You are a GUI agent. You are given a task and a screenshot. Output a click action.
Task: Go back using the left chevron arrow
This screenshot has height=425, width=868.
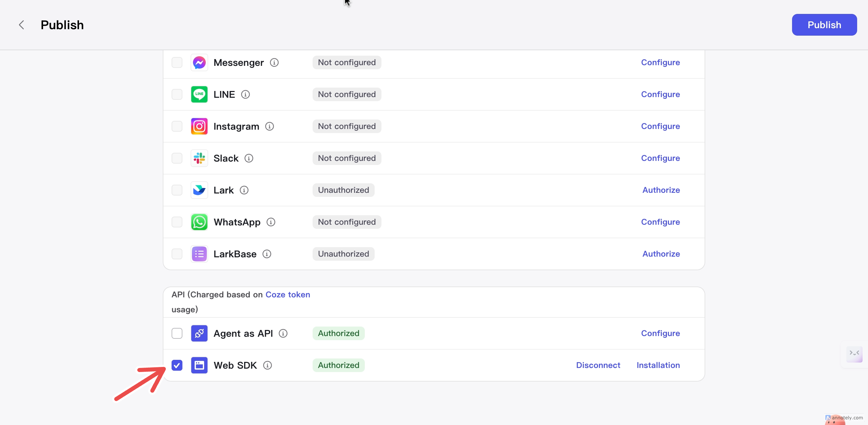point(21,25)
